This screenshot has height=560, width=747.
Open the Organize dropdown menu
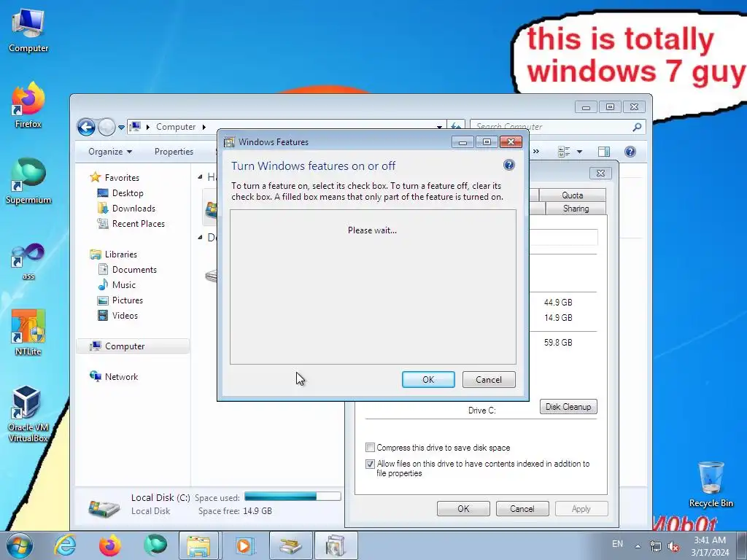pos(110,152)
